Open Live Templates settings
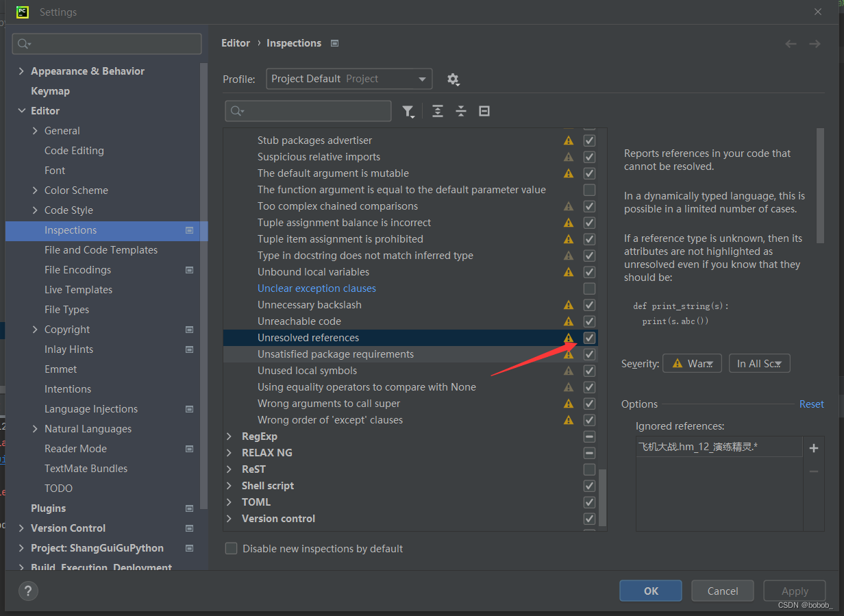This screenshot has width=844, height=616. 78,290
